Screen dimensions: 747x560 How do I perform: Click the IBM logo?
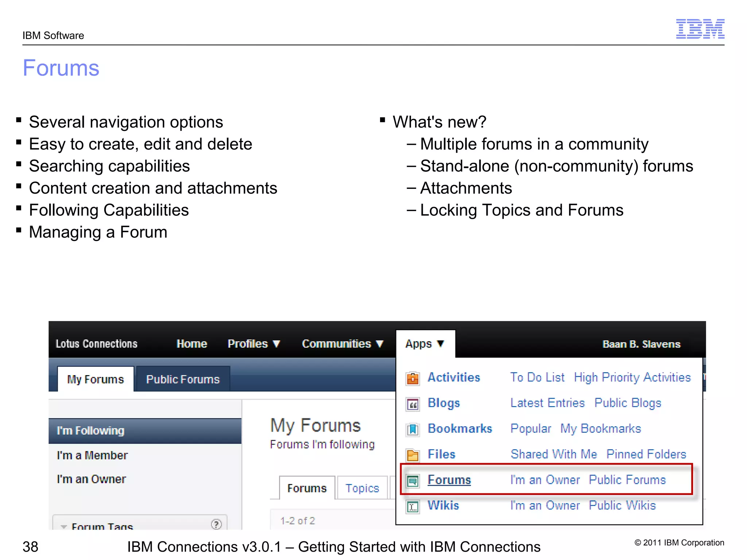[700, 29]
